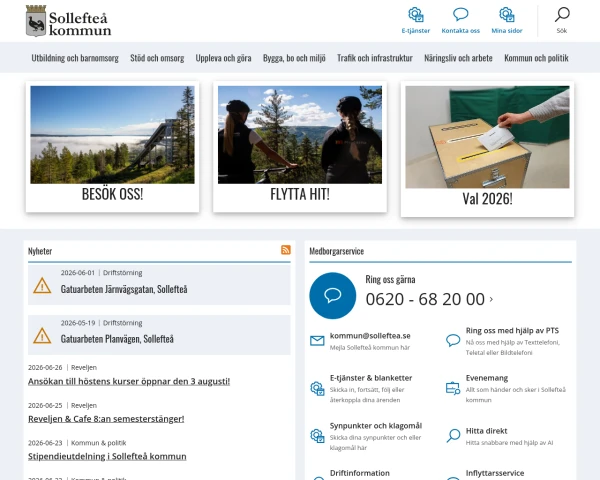
Task: Open E-tjänster & blanketter link
Action: point(371,378)
